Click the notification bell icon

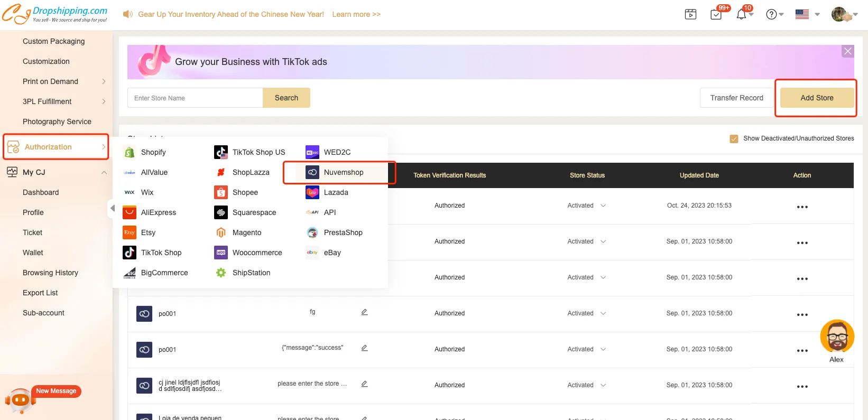click(x=741, y=14)
